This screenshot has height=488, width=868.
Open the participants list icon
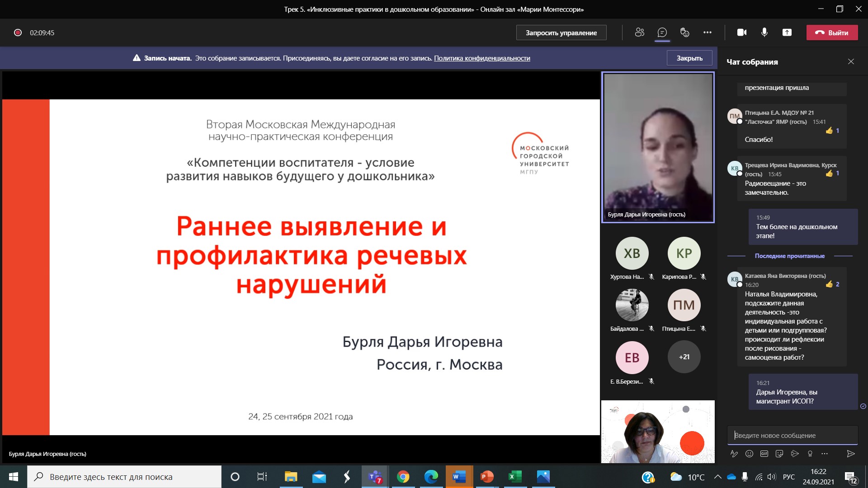pyautogui.click(x=639, y=33)
